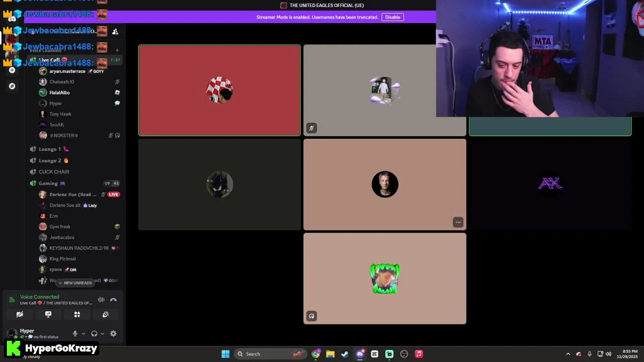Open noise suppression waveform icon
The image size is (644, 362).
pyautogui.click(x=101, y=300)
